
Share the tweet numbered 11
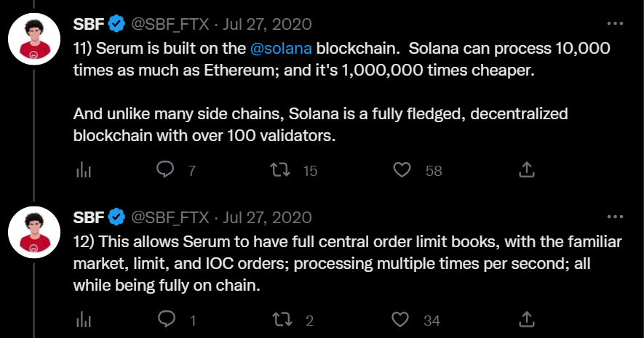coord(527,169)
